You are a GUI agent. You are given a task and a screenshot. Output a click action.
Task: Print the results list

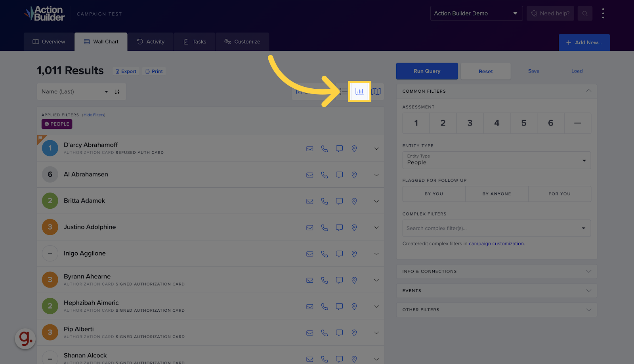pyautogui.click(x=154, y=71)
